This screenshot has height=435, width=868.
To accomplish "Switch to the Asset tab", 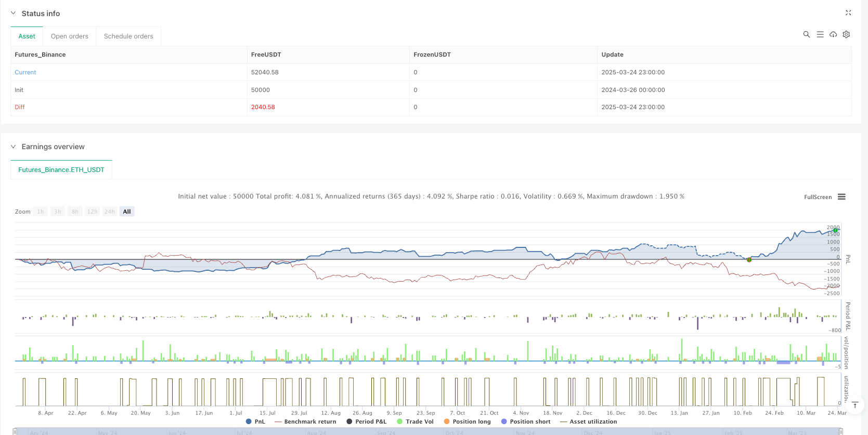I will point(27,36).
